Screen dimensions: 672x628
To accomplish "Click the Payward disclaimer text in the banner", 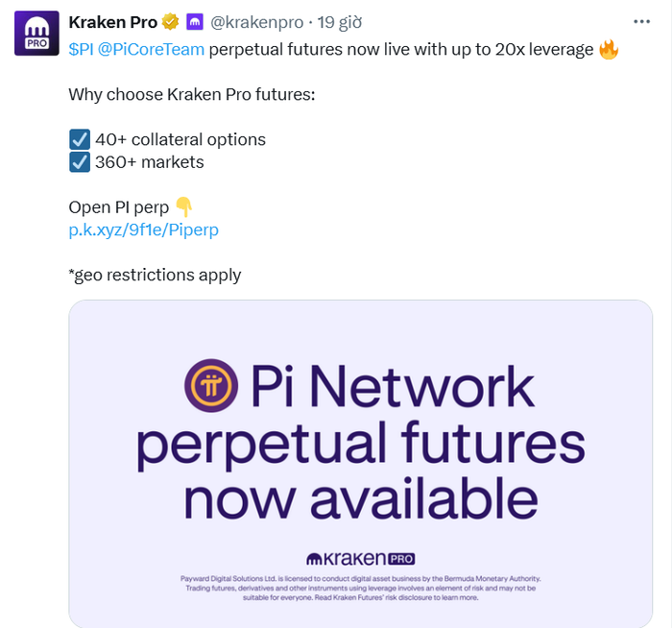I will tap(360, 587).
